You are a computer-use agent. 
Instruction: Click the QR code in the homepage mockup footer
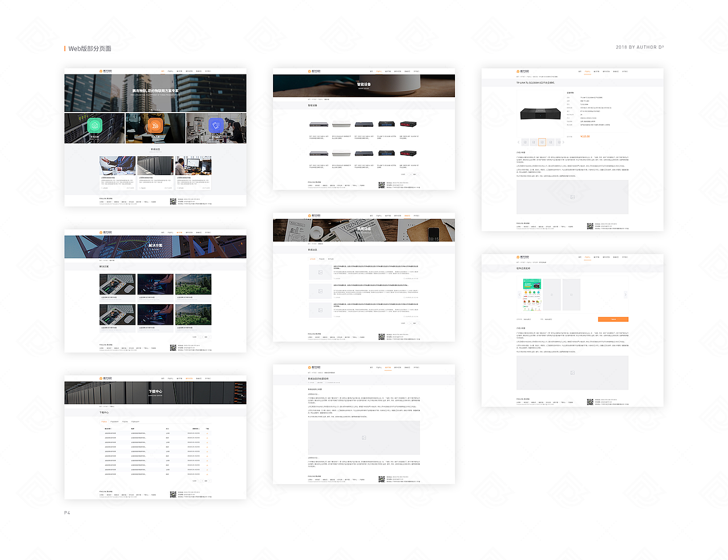(x=173, y=201)
